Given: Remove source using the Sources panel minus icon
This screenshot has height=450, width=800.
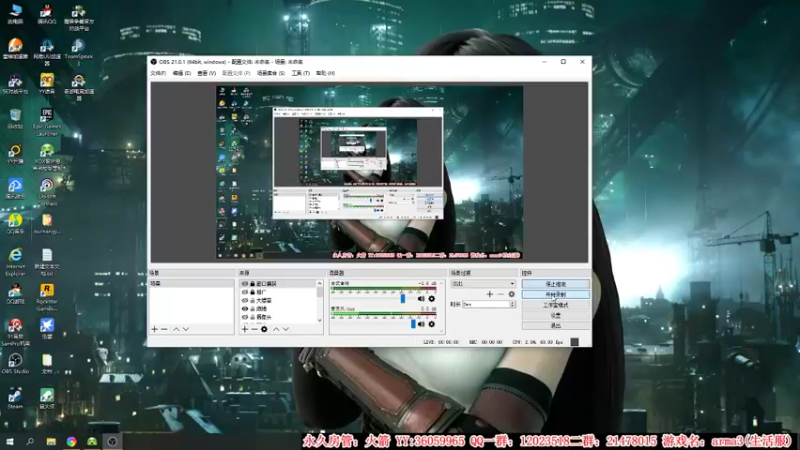Looking at the screenshot, I should (254, 329).
